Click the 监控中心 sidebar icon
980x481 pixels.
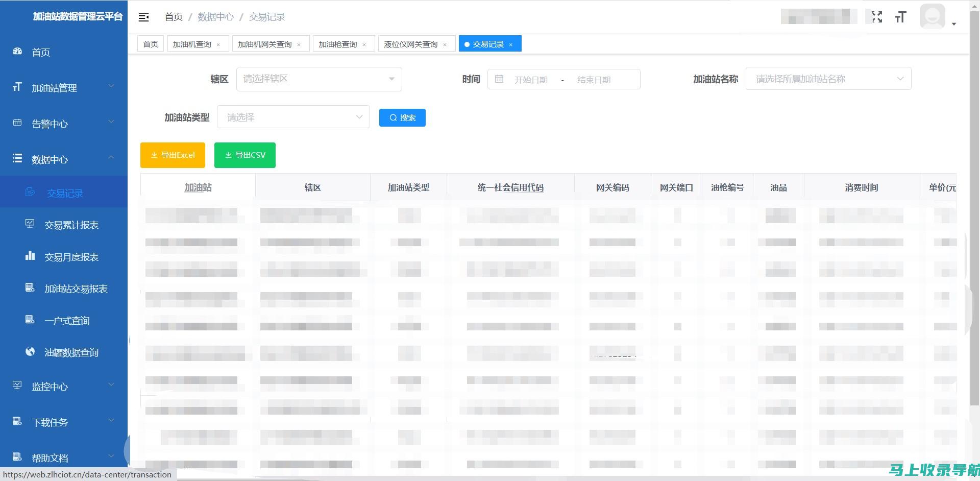click(17, 386)
